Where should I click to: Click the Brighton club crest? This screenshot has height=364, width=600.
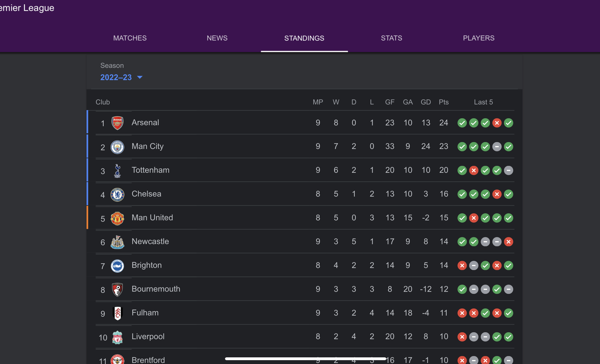coord(117,266)
